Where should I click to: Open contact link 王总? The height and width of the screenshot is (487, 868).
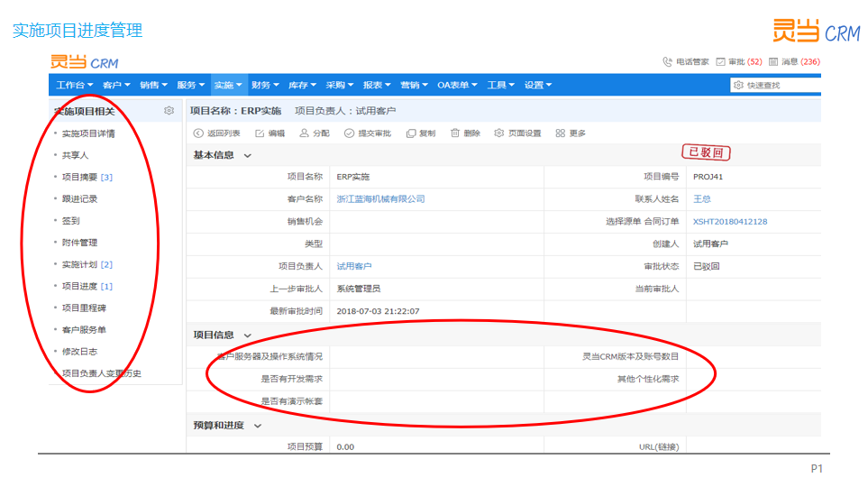(x=702, y=199)
